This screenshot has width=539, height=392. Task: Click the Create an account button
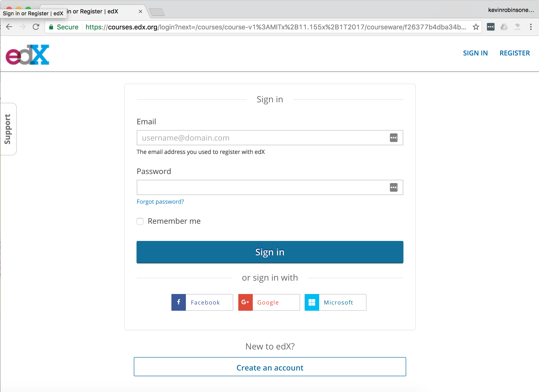tap(270, 367)
